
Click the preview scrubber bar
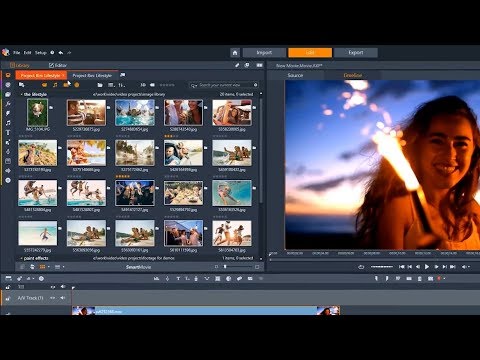coord(375,259)
